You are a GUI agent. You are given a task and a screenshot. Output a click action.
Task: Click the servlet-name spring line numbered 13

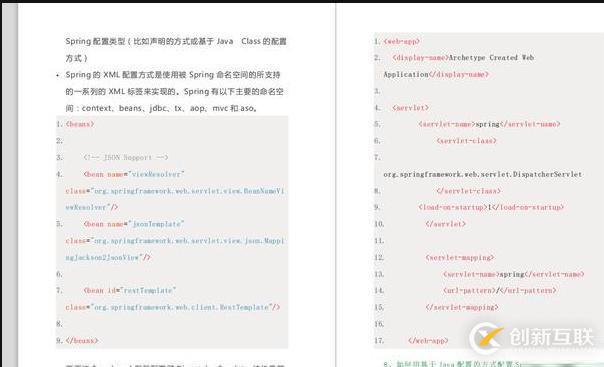513,274
